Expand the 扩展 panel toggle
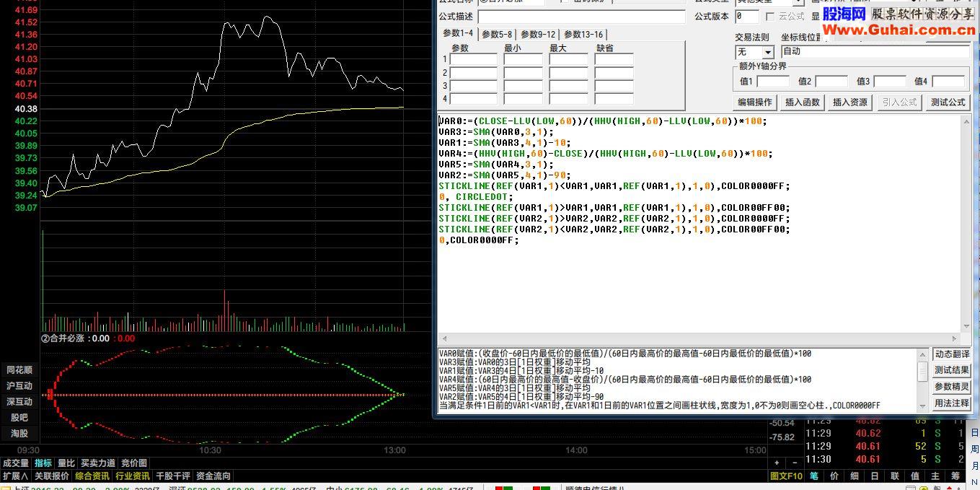 15,476
